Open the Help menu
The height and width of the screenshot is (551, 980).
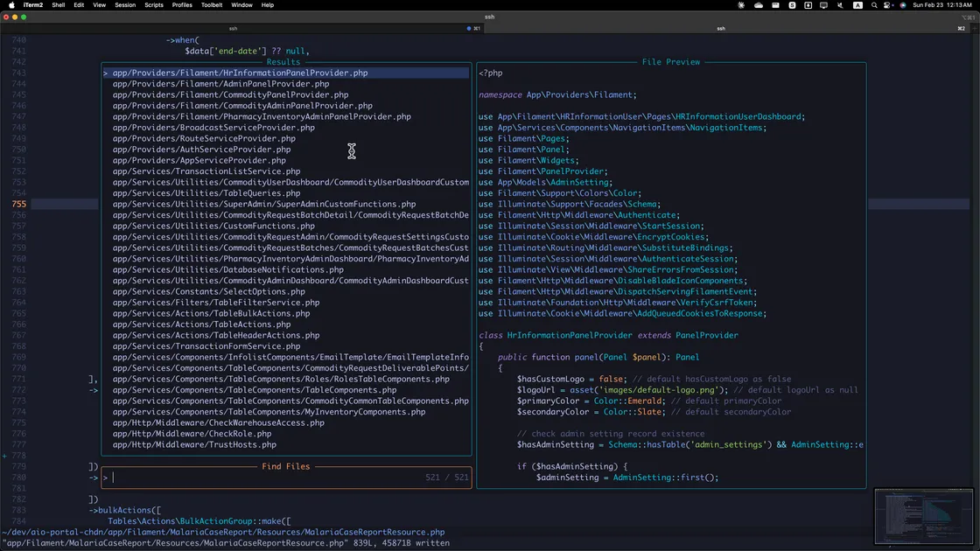click(268, 5)
